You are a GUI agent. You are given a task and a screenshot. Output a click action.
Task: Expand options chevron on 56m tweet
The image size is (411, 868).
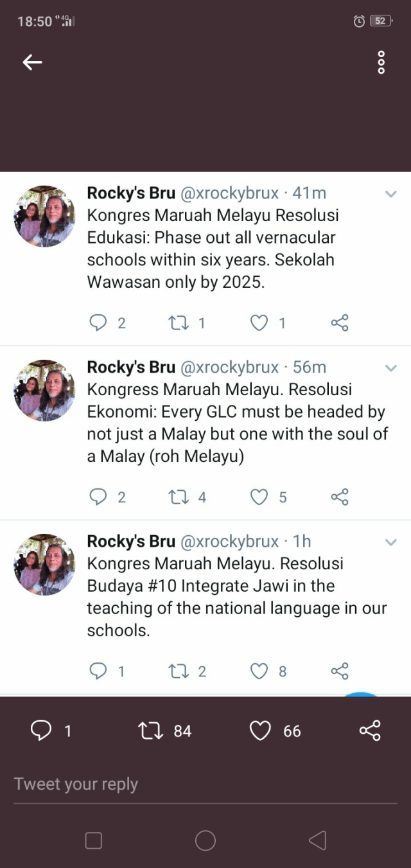pos(390,368)
